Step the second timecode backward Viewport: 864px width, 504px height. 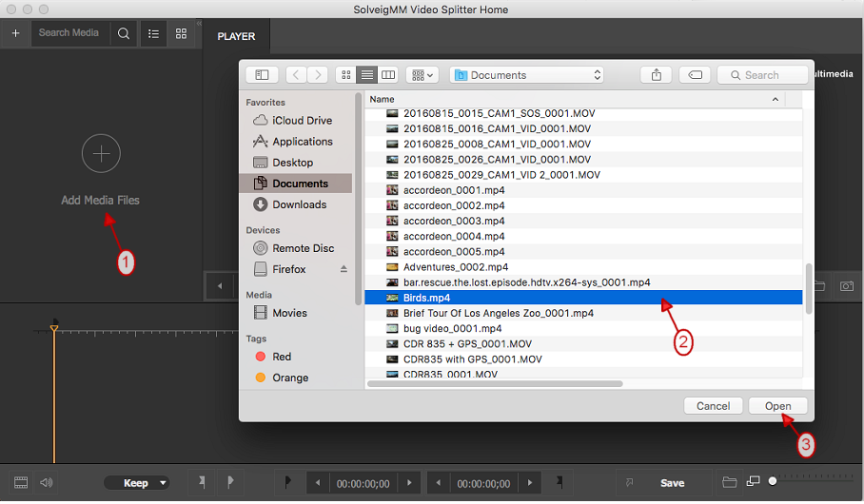(438, 483)
